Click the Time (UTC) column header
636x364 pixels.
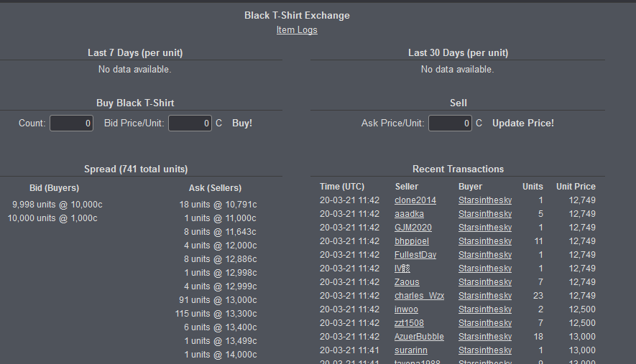point(342,187)
